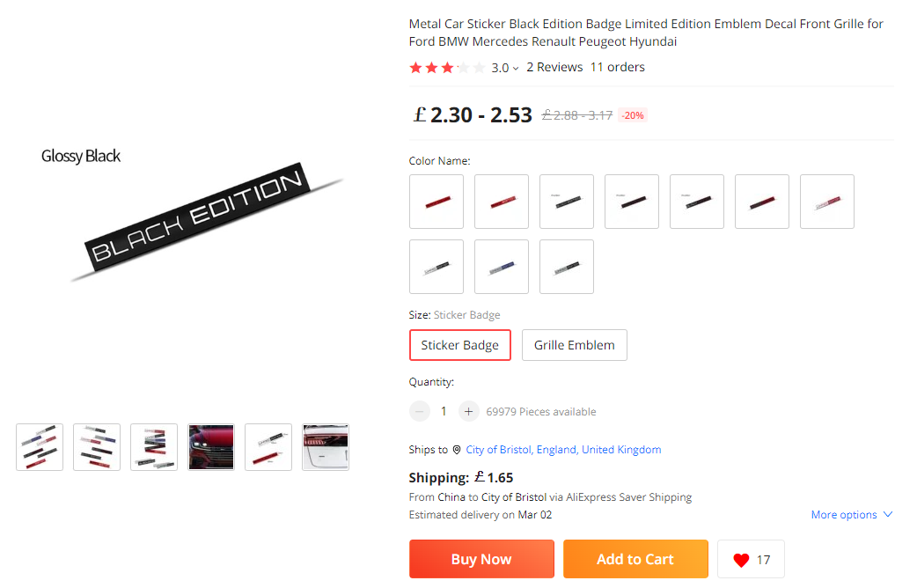
Task: Change the City of Bristol shipping destination
Action: click(563, 449)
